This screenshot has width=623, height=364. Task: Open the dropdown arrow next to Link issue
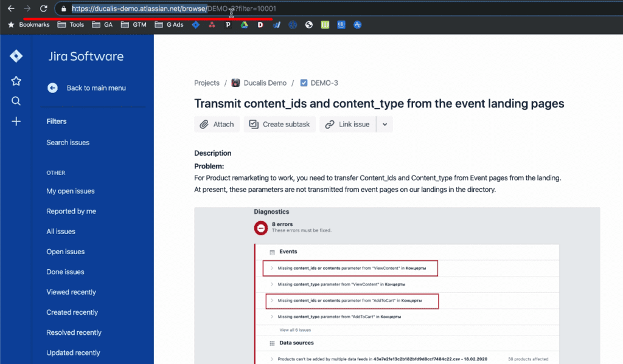[385, 124]
